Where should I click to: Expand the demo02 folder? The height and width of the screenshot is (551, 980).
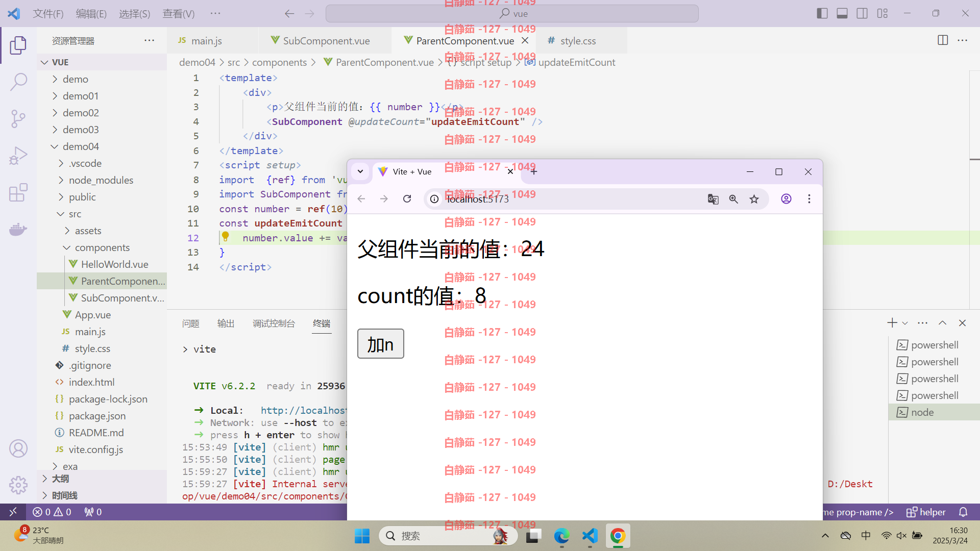tap(81, 113)
